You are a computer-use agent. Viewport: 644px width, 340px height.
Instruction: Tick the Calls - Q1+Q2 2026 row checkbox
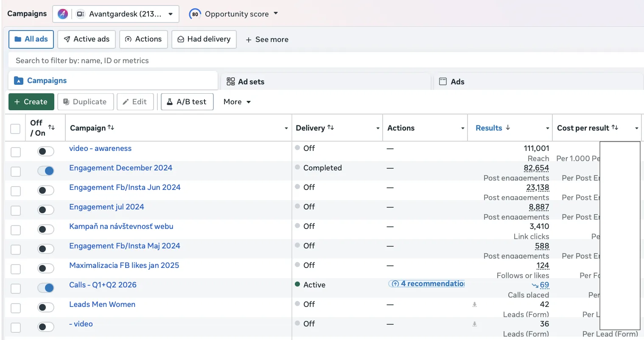tap(16, 288)
